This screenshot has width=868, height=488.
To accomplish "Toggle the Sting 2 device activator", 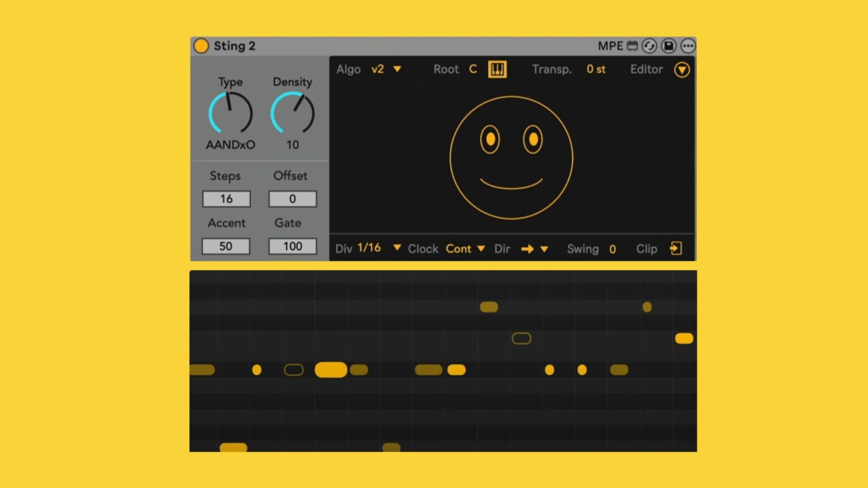I will 201,46.
